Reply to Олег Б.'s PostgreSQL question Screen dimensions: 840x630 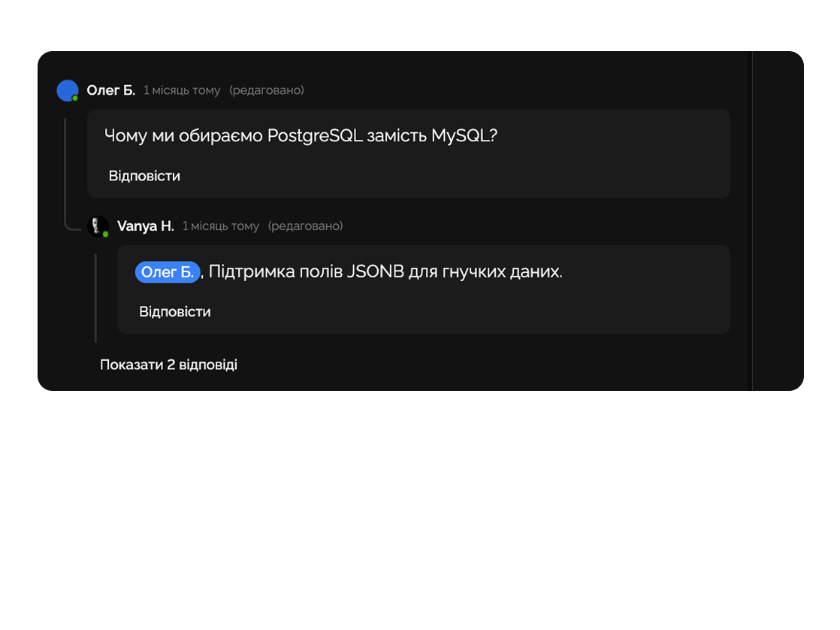click(144, 176)
